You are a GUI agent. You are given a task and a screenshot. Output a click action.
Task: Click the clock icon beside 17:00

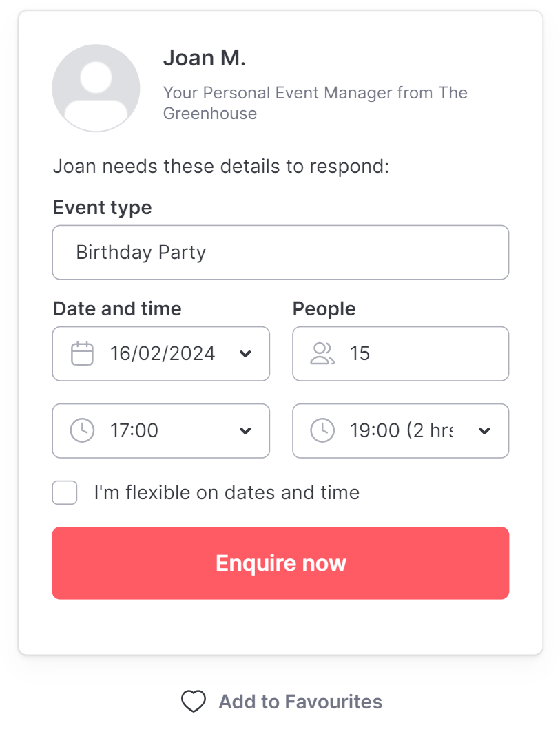[82, 430]
